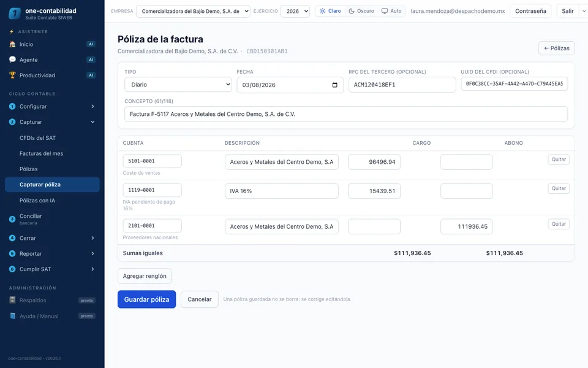
Task: Open Facturas del mes menu item
Action: [x=52, y=153]
